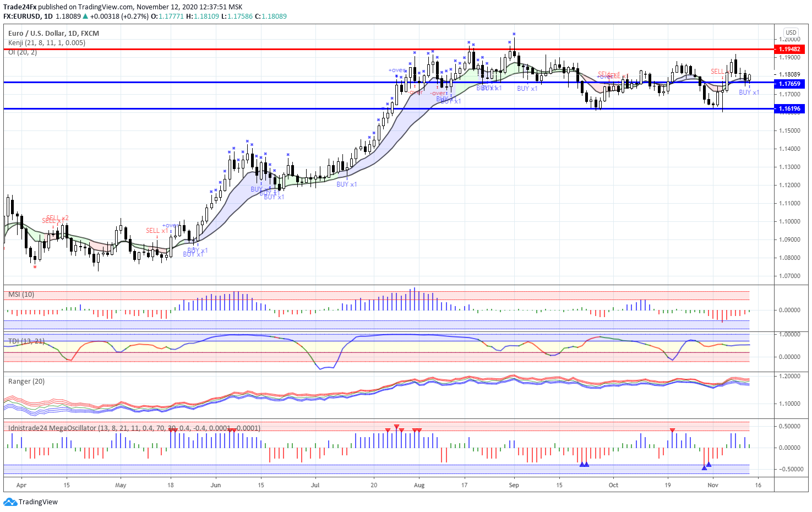Click the red triangle marker near Oct 19 in MegaOscillator
812x512 pixels.
coord(672,431)
